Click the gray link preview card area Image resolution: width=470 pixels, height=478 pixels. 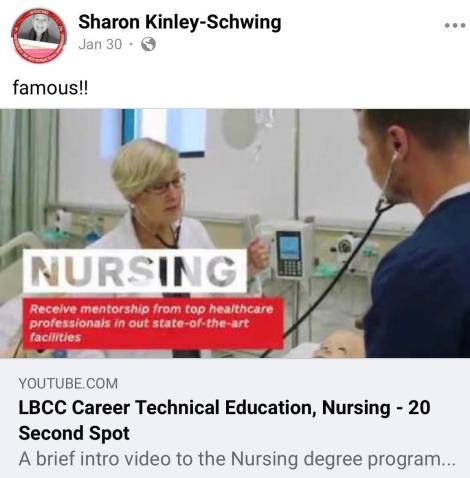[x=235, y=418]
